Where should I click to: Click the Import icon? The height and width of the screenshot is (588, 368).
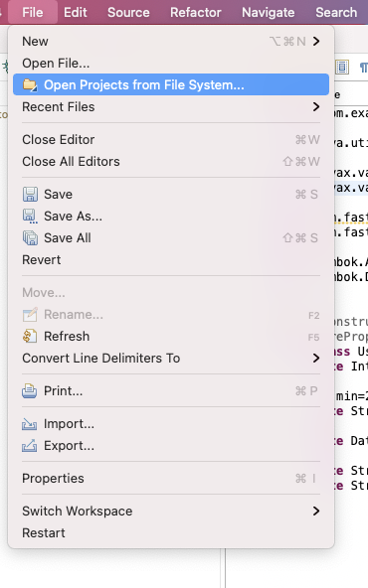point(29,424)
